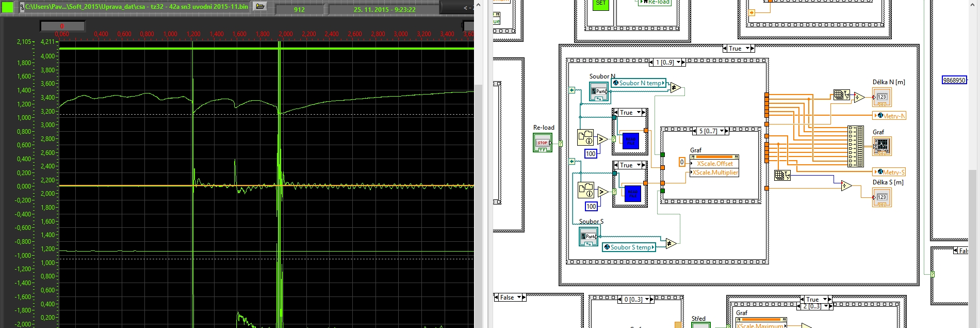Click the Soubor S path terminal
Viewport: 980px width, 328px height.
coord(589,237)
